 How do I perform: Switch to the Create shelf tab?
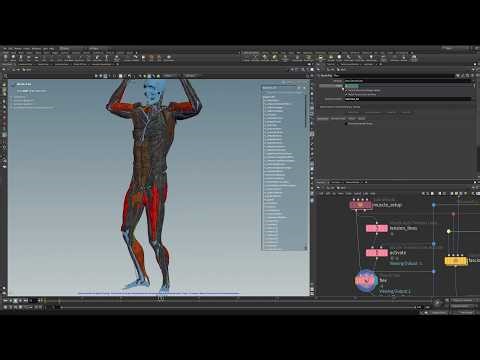6,53
